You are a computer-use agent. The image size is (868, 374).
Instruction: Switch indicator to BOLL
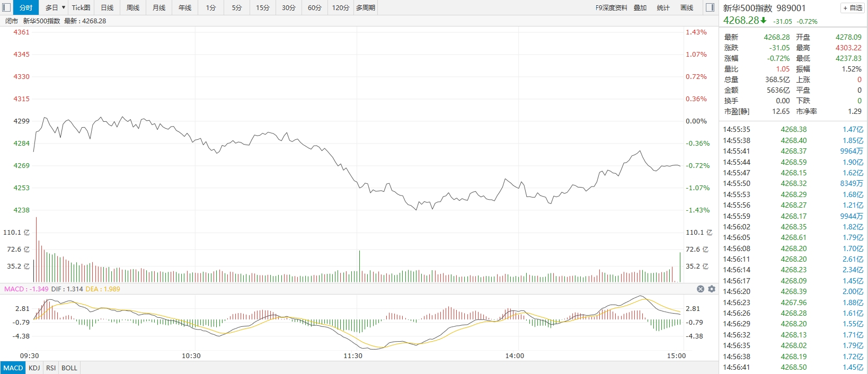click(x=69, y=368)
